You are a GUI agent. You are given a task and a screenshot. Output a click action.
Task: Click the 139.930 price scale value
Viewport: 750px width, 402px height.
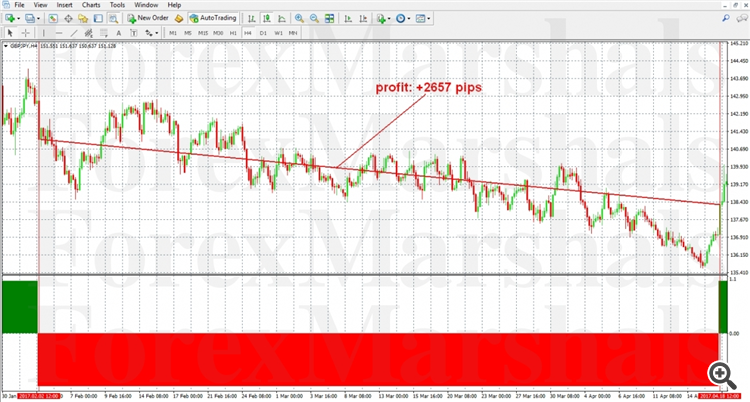pyautogui.click(x=739, y=167)
